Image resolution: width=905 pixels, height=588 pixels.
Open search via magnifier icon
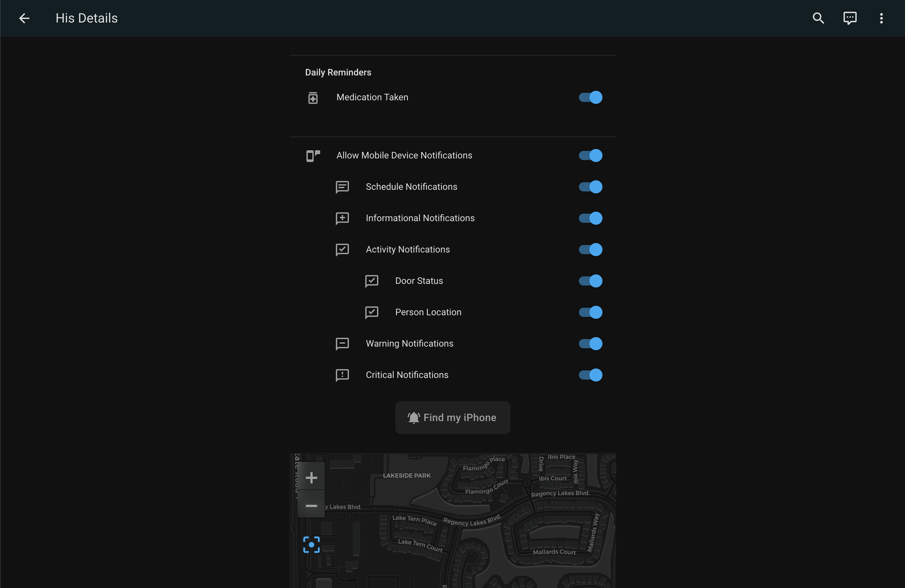(818, 18)
